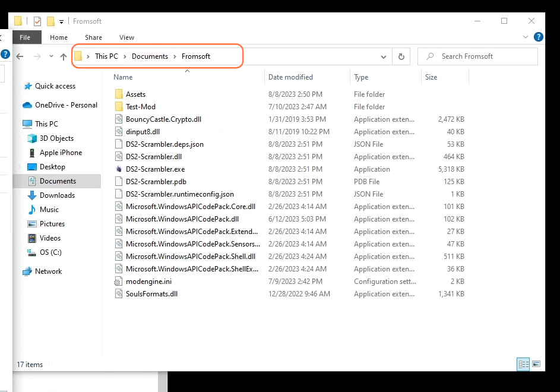Image resolution: width=560 pixels, height=392 pixels.
Task: Select Network in the navigation pane
Action: point(48,271)
